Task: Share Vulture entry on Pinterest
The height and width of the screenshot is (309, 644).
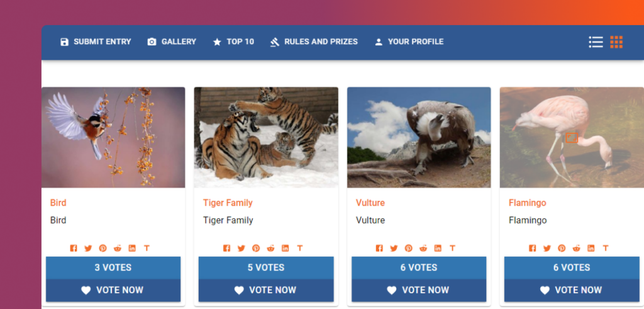Action: [x=409, y=248]
